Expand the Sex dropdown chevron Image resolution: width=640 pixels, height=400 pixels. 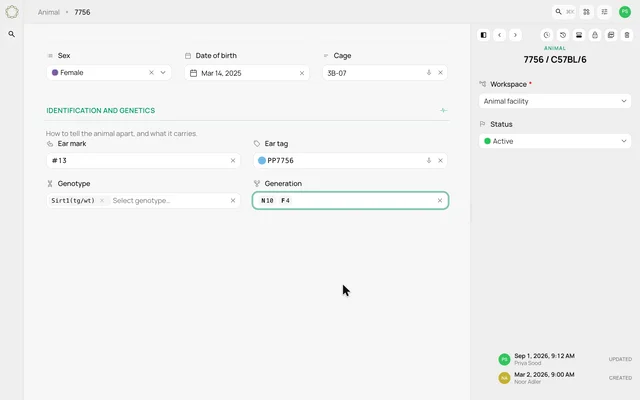pos(163,73)
